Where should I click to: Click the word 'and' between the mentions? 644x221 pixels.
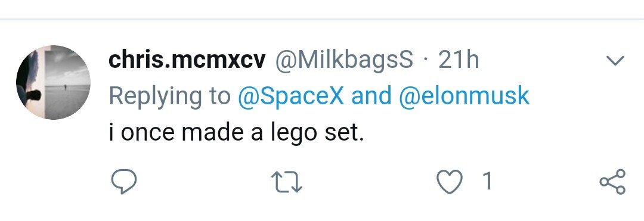coord(371,96)
